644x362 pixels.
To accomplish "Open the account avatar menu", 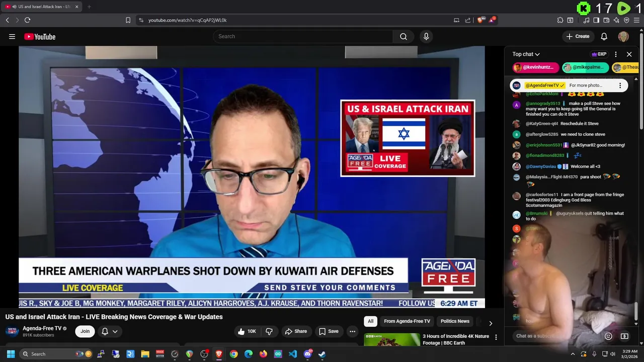I will tap(623, 36).
